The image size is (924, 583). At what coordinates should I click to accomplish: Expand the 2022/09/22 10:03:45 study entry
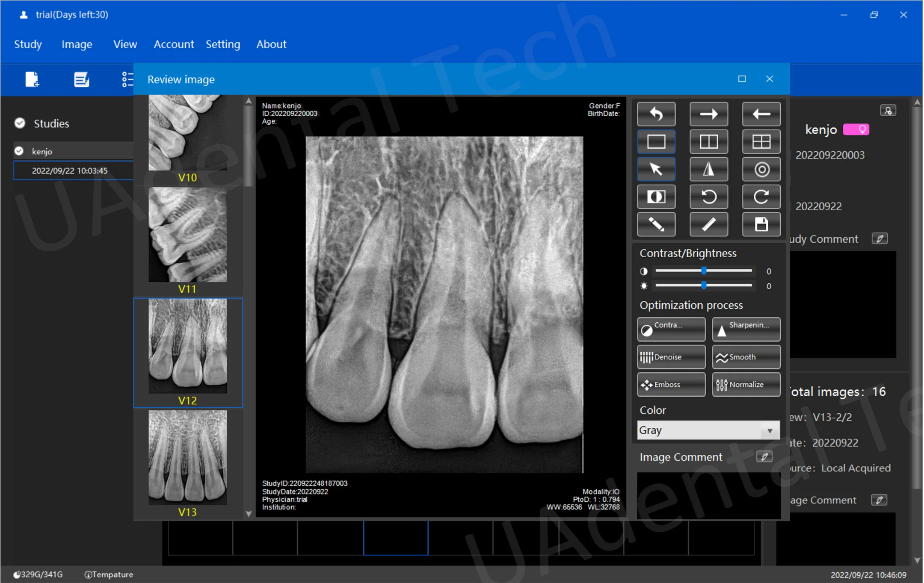(x=70, y=171)
